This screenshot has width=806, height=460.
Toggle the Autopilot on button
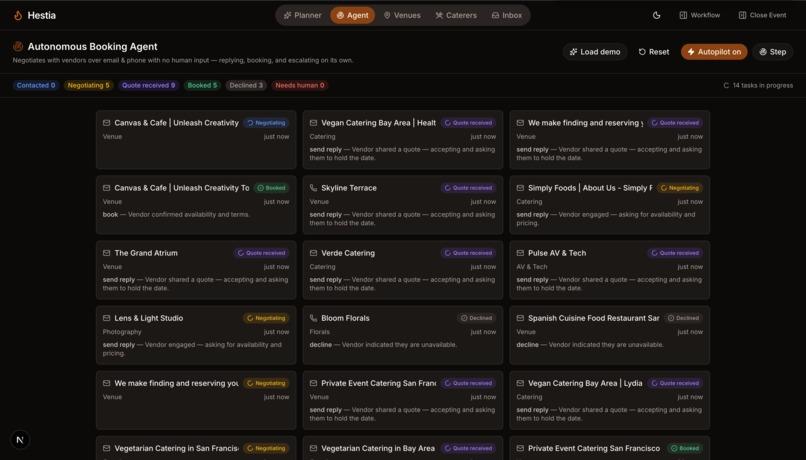coord(714,52)
